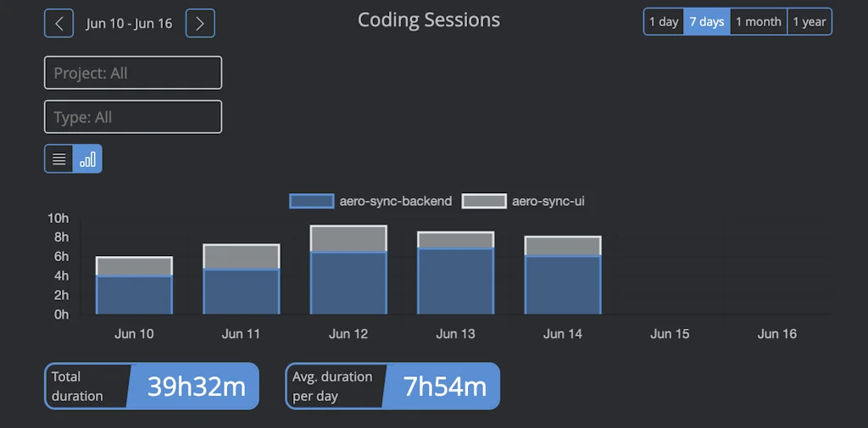Toggle aero-sync-backend legend swatch
This screenshot has height=428, width=868.
pos(311,202)
